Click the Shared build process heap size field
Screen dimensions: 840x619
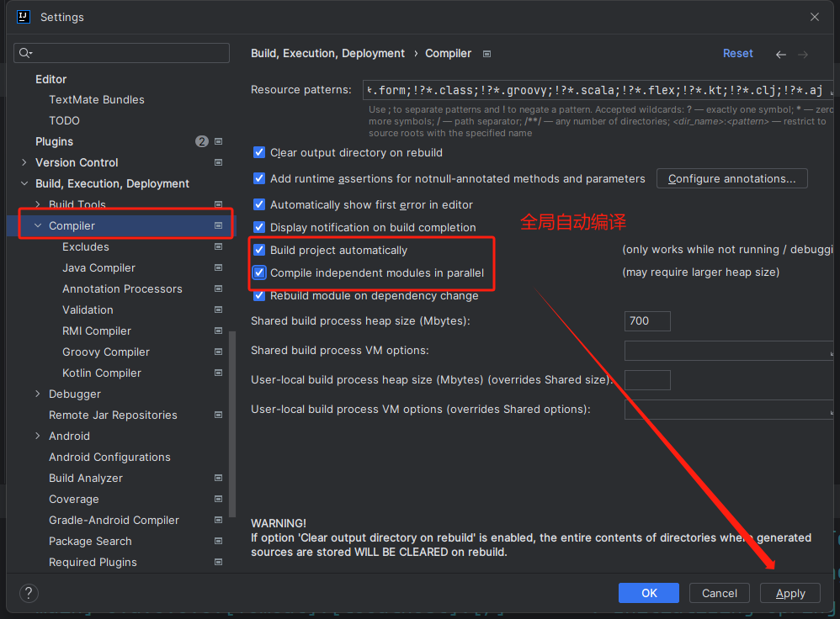(647, 320)
